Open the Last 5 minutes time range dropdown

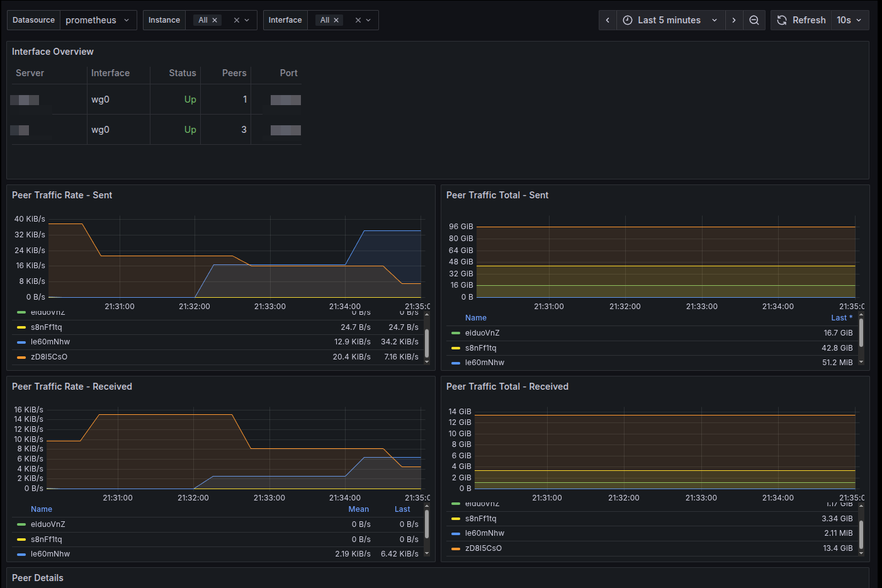670,20
